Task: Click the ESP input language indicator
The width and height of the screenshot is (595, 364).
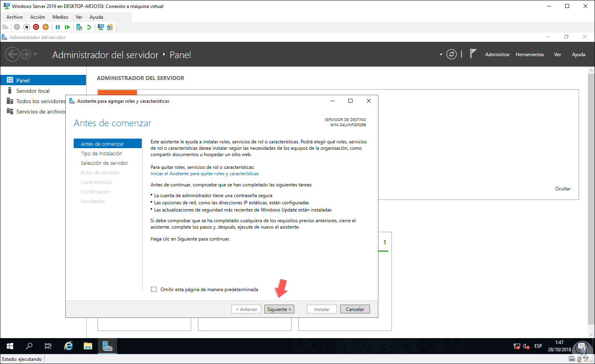Action: pyautogui.click(x=538, y=346)
